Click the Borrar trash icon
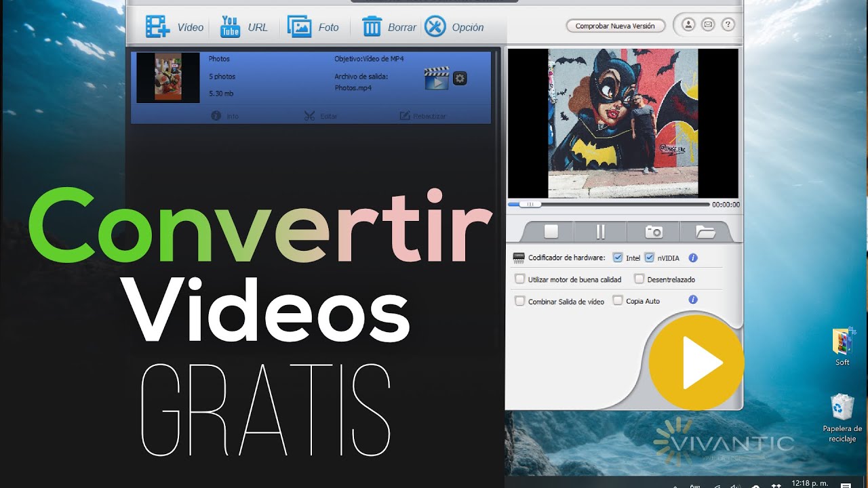The height and width of the screenshot is (488, 868). [372, 27]
